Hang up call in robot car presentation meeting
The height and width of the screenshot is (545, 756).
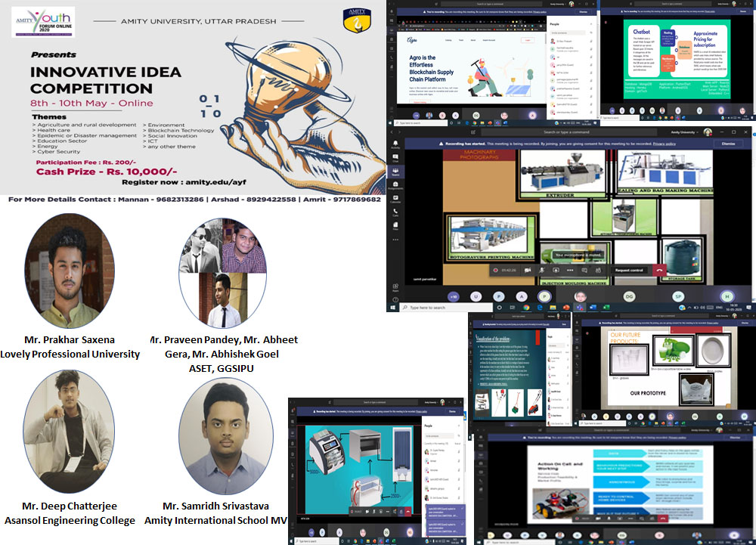[x=662, y=519]
